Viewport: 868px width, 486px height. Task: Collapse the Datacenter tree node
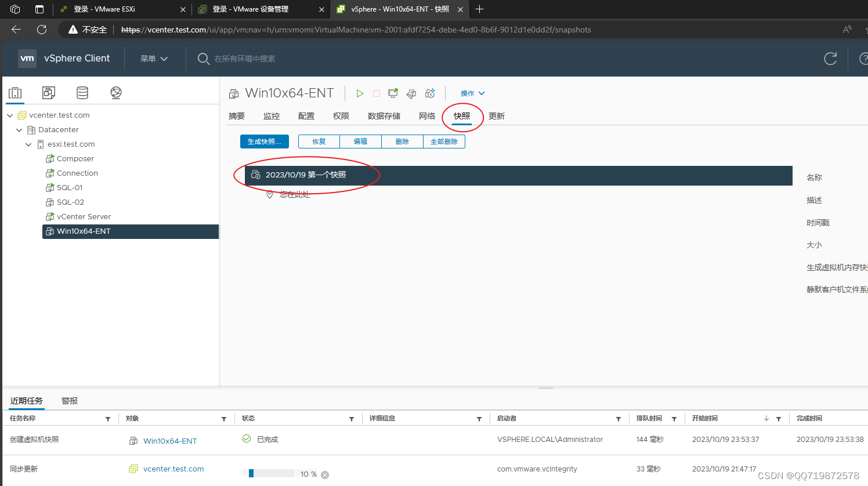point(19,130)
